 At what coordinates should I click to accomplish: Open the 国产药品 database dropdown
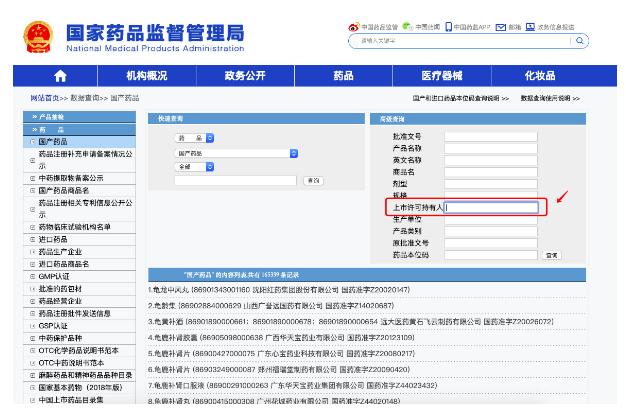coord(236,153)
